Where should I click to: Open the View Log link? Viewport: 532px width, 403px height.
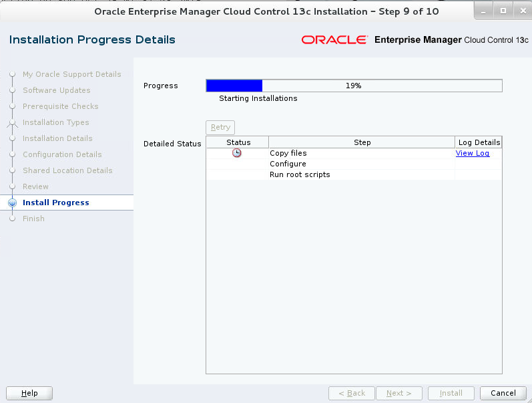click(x=473, y=153)
